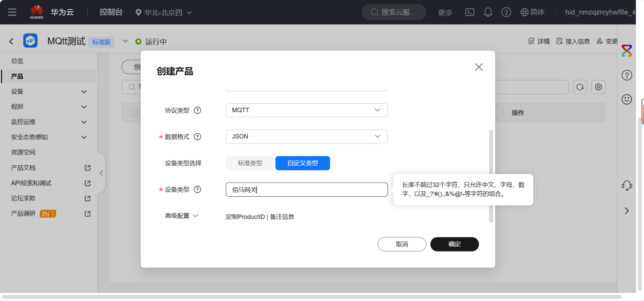This screenshot has height=301, width=644.
Task: Click the smiley feedback icon on right edge
Action: point(626,99)
